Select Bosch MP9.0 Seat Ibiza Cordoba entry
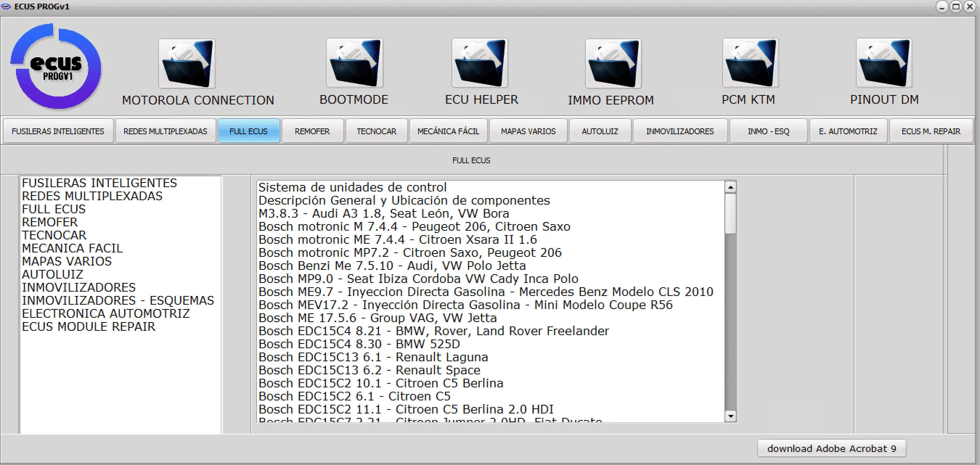 click(x=418, y=279)
